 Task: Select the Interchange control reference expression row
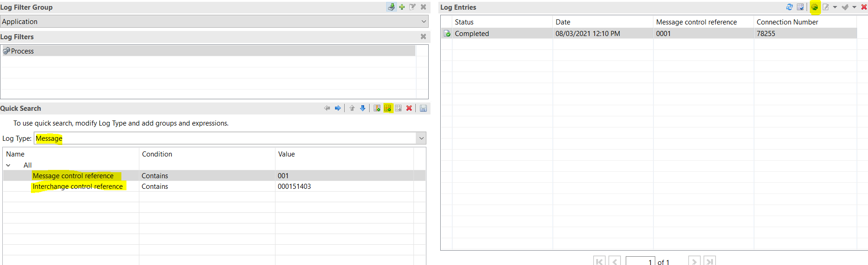214,186
